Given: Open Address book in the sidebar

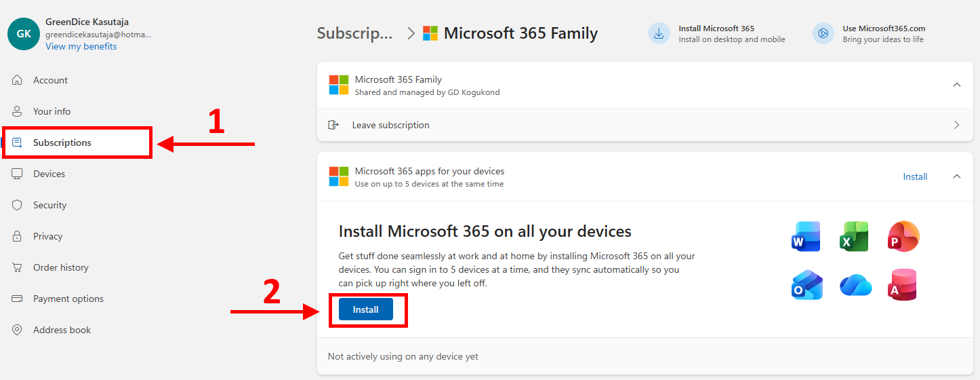Looking at the screenshot, I should [62, 330].
